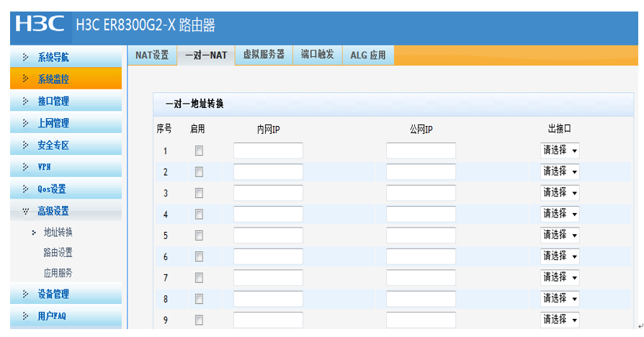
Task: Check the enable box for row 7
Action: pyautogui.click(x=199, y=277)
